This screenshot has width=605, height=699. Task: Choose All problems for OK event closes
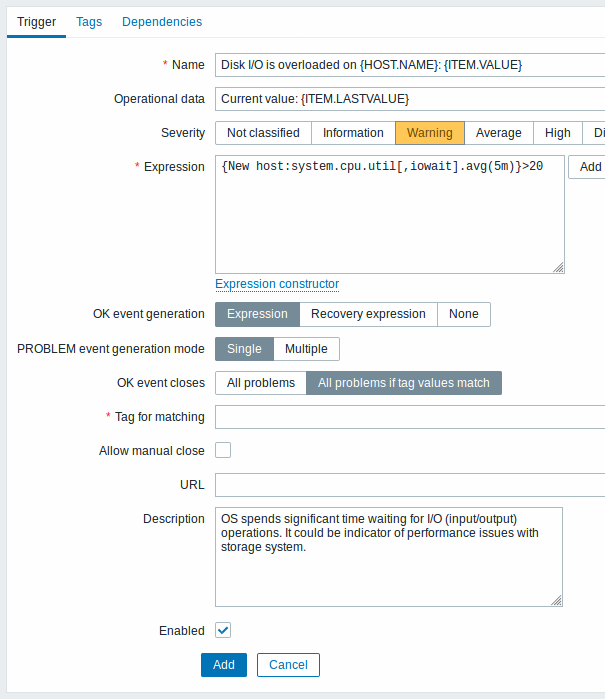(261, 383)
